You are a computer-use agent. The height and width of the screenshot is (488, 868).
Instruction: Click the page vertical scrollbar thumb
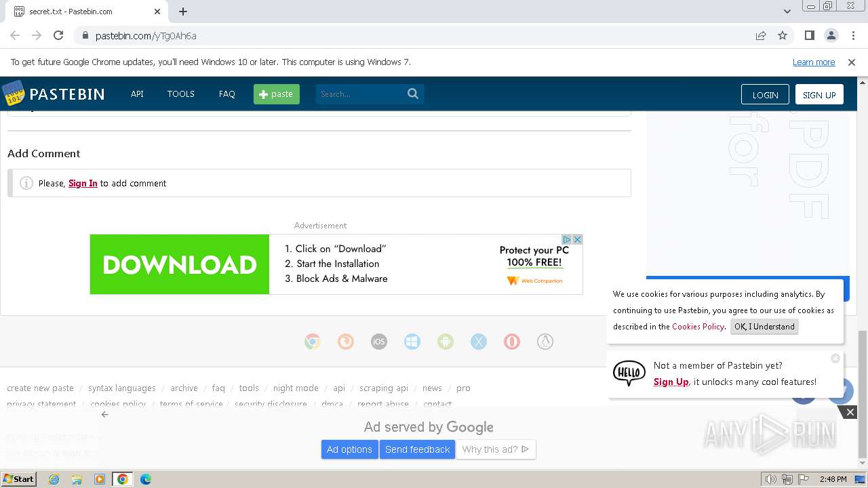[x=862, y=394]
